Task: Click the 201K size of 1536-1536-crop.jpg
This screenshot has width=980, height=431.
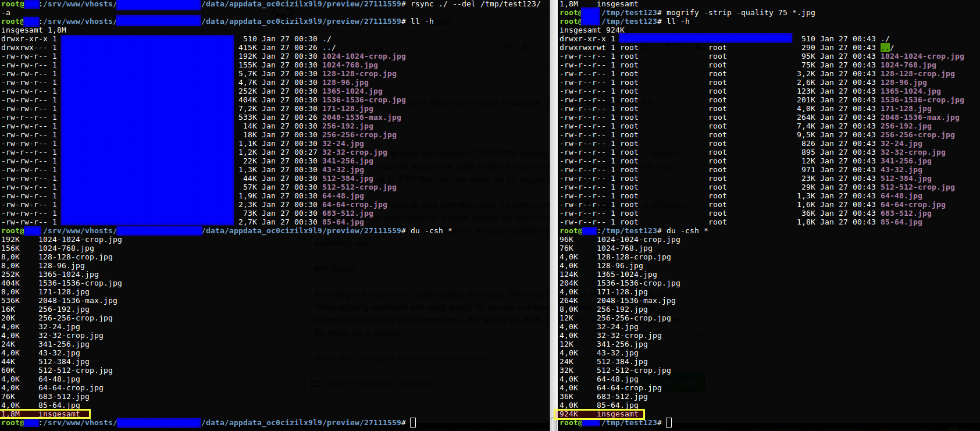Action: click(x=806, y=100)
